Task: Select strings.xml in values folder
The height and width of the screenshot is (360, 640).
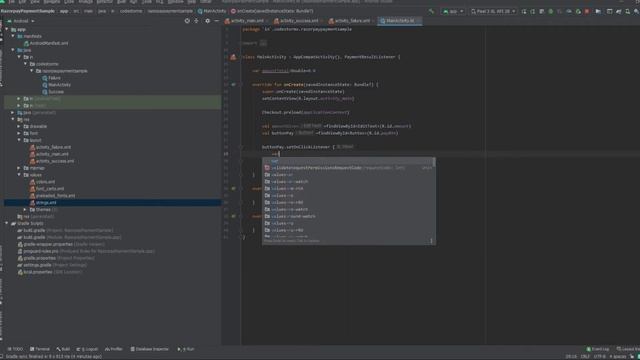Action: click(x=113, y=203)
